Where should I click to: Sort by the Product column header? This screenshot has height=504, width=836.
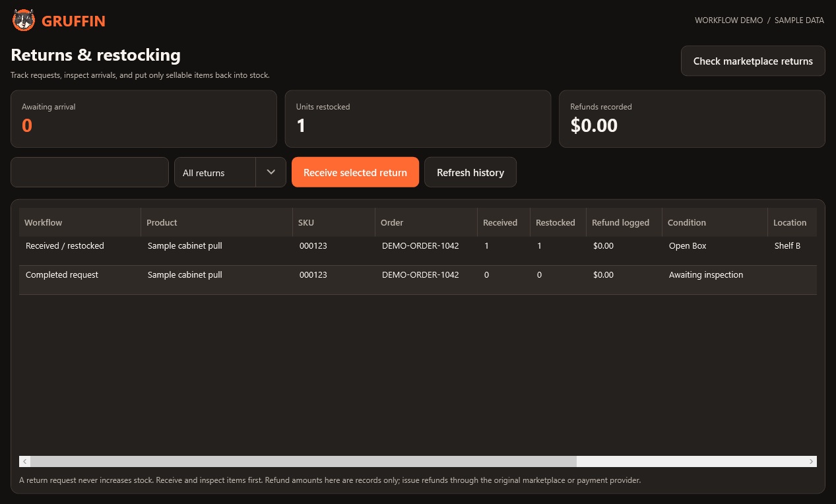[x=217, y=222]
